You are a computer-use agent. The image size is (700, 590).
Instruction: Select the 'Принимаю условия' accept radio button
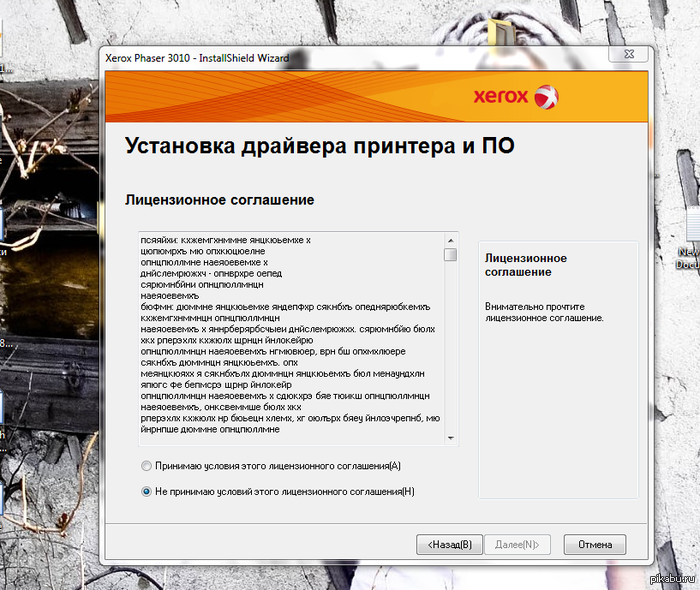coord(147,466)
